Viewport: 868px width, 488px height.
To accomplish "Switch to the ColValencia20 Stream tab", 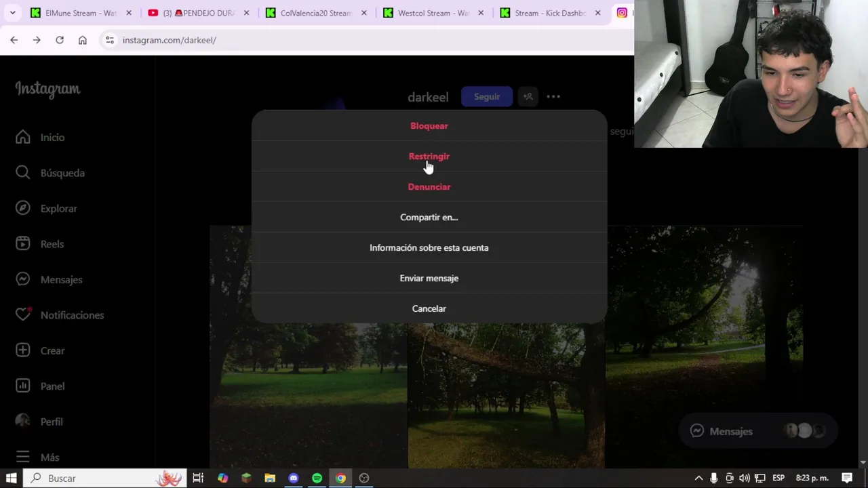I will coord(316,13).
